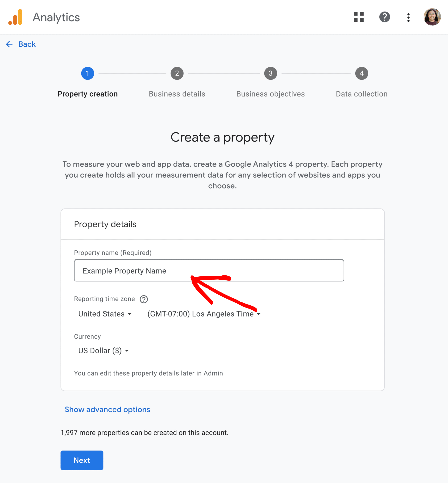Open the United States country dropdown
The image size is (448, 483).
click(x=105, y=314)
